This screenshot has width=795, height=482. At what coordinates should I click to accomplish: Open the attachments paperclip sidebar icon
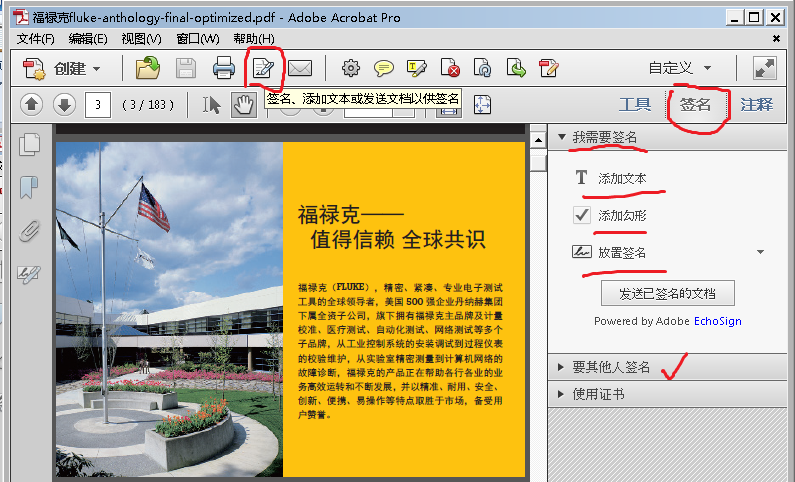(29, 231)
